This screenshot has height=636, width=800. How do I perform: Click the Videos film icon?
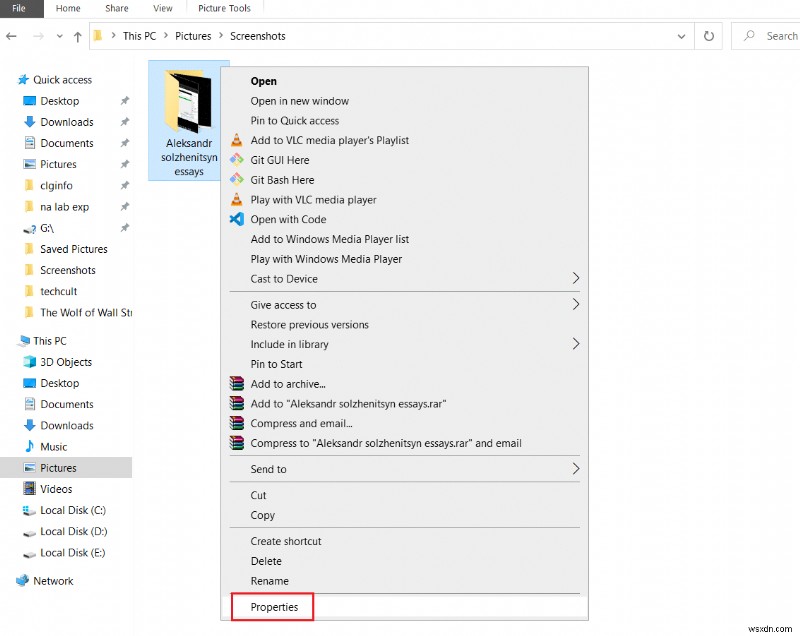coord(30,489)
